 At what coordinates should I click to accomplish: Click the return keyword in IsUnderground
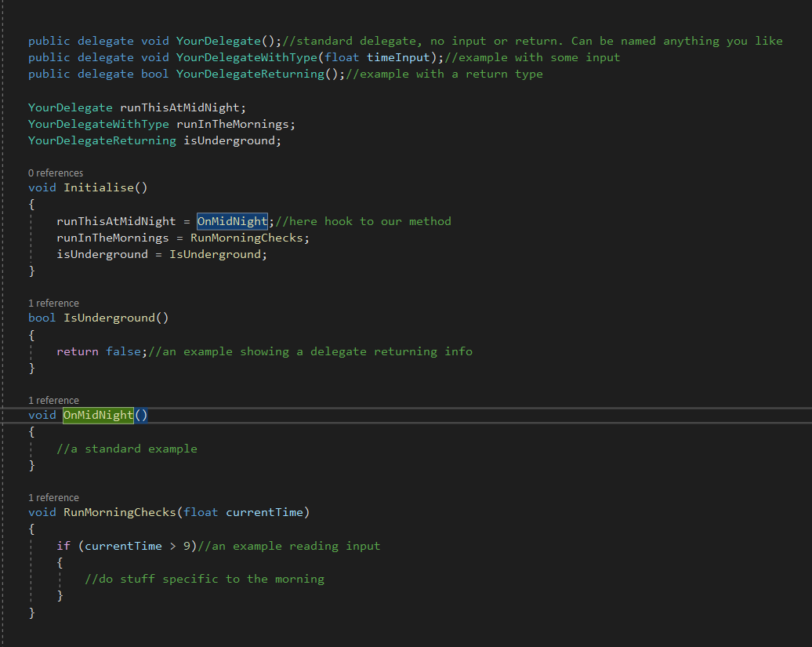tap(77, 351)
